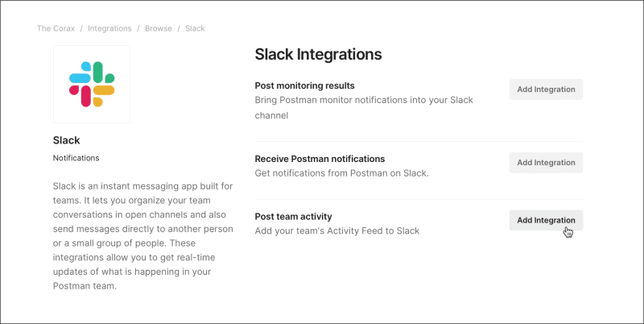
Task: Click the Post team activity title
Action: (293, 217)
